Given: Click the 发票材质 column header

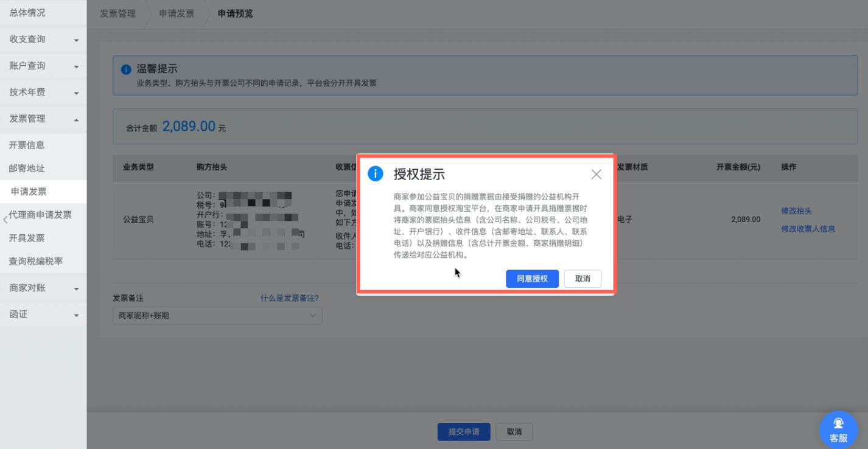Looking at the screenshot, I should point(632,167).
